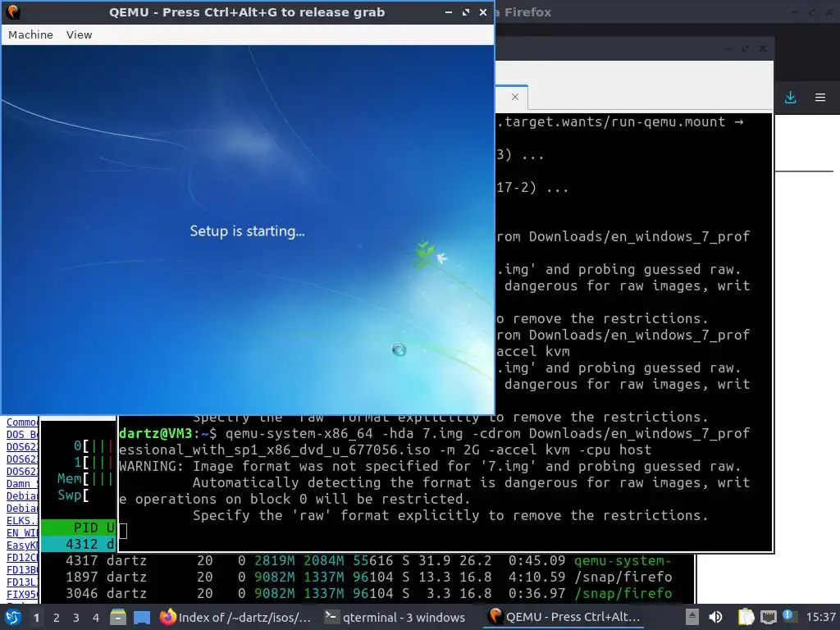Viewport: 840px width, 630px height.
Task: Open the 'FD12C' link in Firefox listing
Action: click(x=22, y=557)
